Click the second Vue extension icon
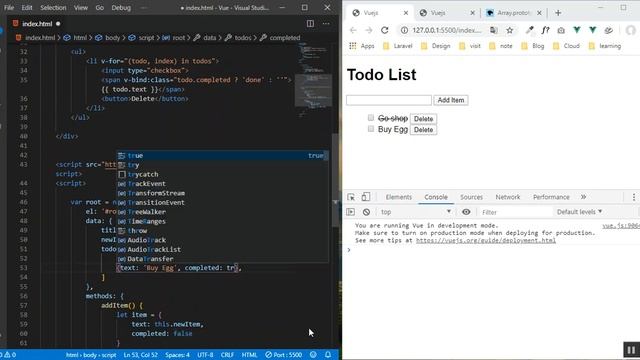 [x=593, y=30]
